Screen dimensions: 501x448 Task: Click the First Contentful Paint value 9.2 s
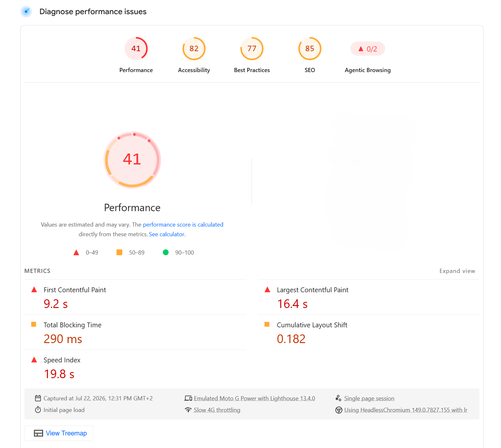click(x=56, y=304)
